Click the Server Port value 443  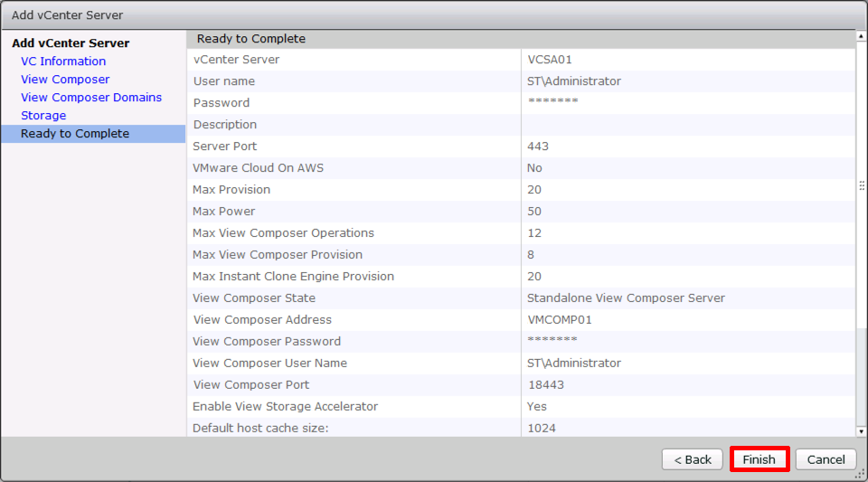click(x=538, y=146)
